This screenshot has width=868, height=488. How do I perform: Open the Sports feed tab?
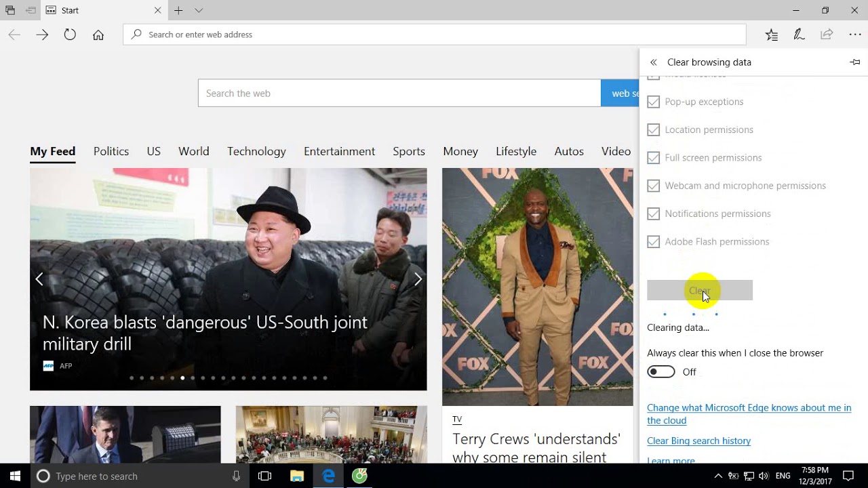point(409,151)
